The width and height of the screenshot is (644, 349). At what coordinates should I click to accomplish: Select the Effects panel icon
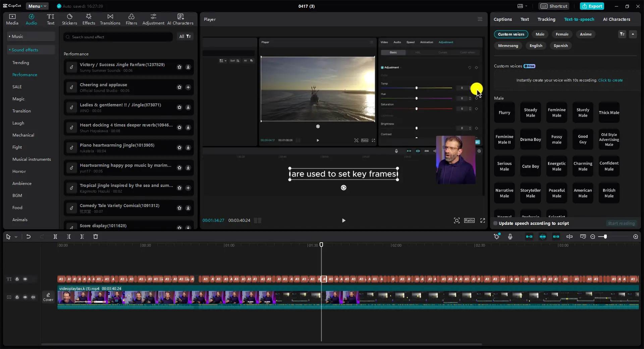(89, 19)
